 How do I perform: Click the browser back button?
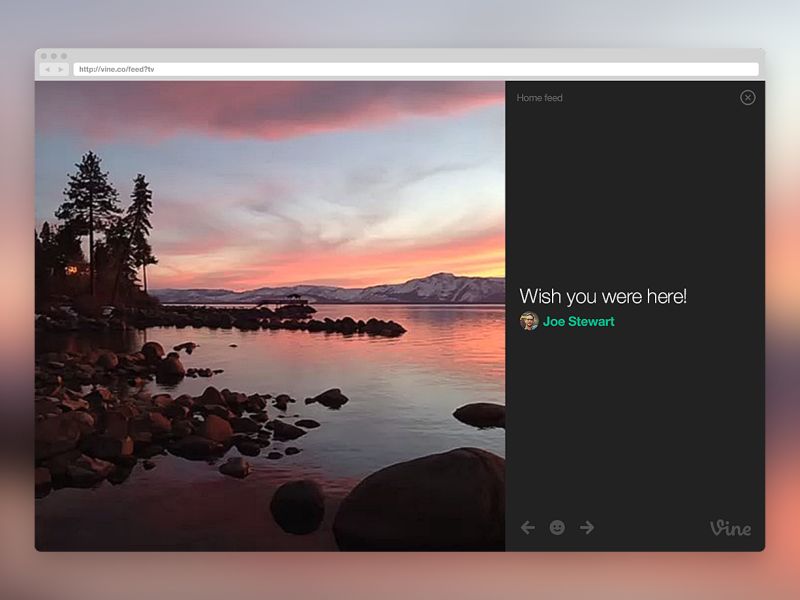(47, 69)
